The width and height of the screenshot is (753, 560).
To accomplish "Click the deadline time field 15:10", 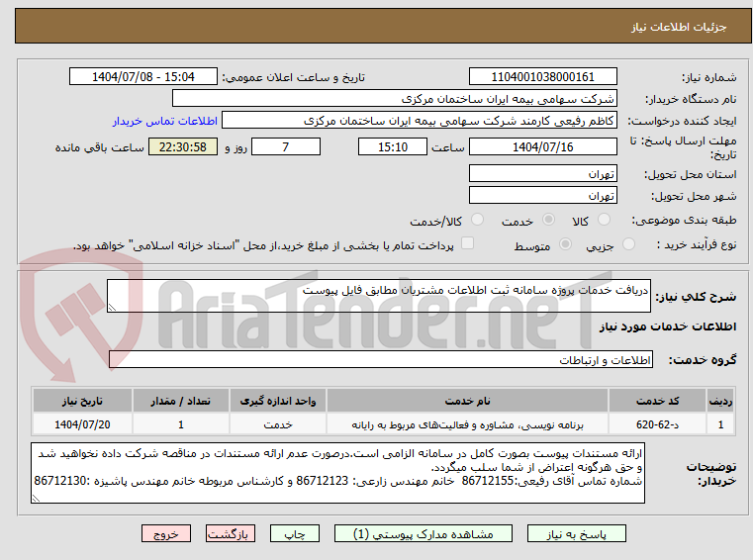I will point(393,147).
